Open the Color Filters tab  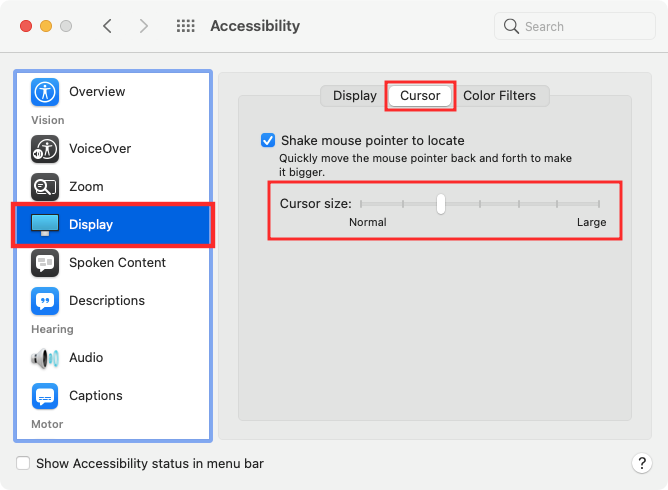tap(499, 95)
